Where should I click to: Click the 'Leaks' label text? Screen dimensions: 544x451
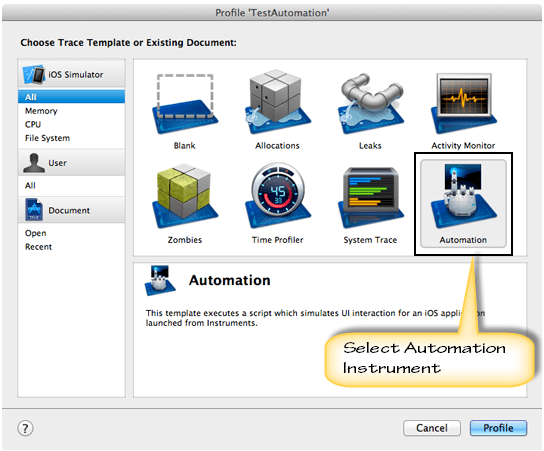pyautogui.click(x=370, y=145)
